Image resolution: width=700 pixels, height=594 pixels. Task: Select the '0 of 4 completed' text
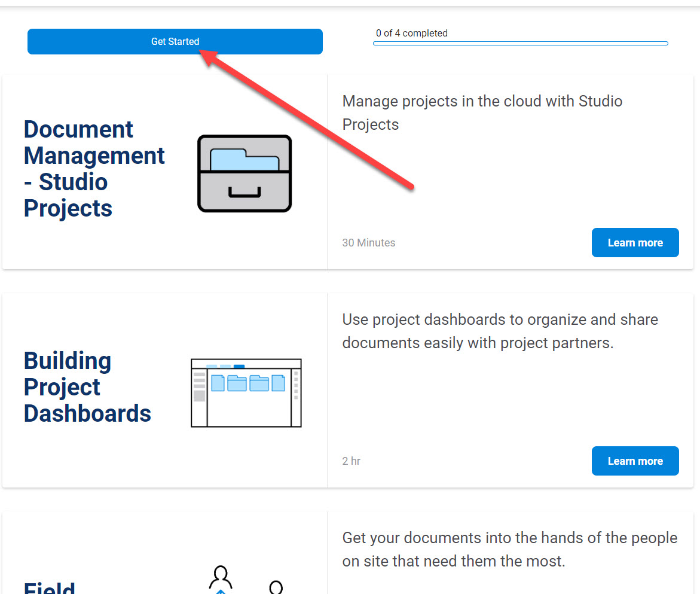click(412, 33)
